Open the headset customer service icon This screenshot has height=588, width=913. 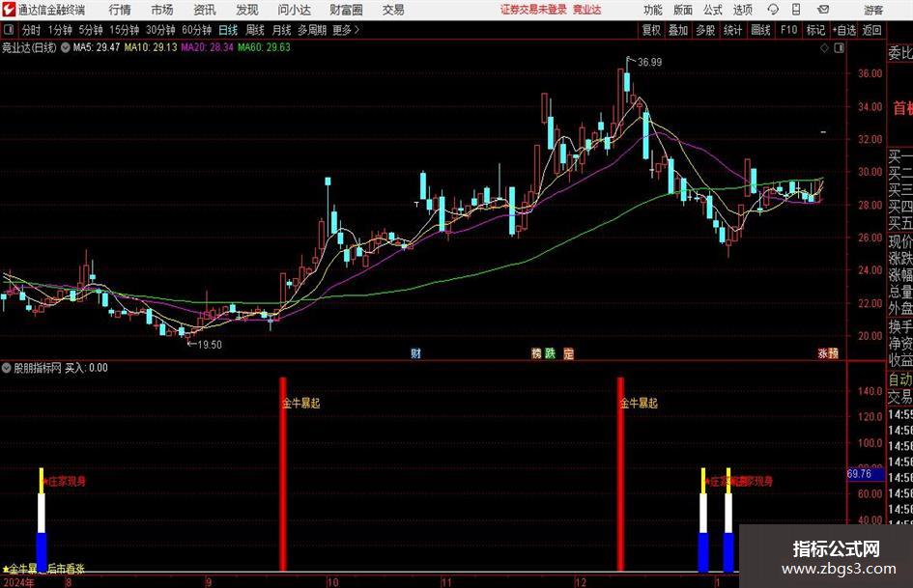[773, 10]
